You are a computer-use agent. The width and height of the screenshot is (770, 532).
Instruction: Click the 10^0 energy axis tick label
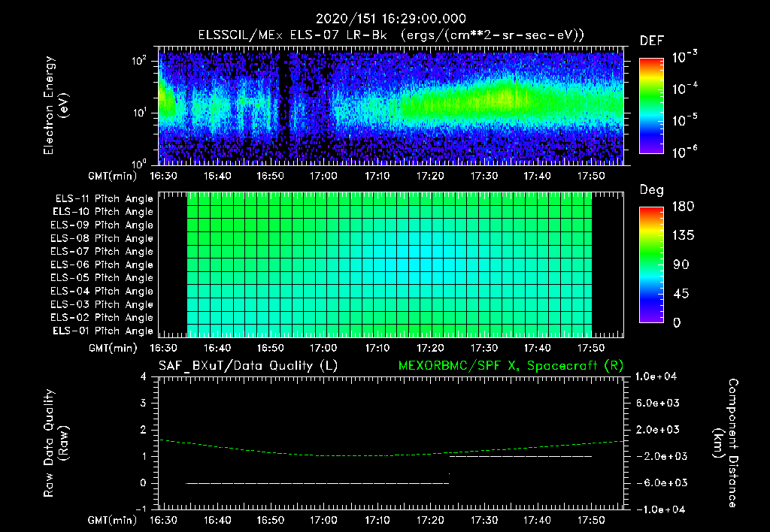(139, 164)
